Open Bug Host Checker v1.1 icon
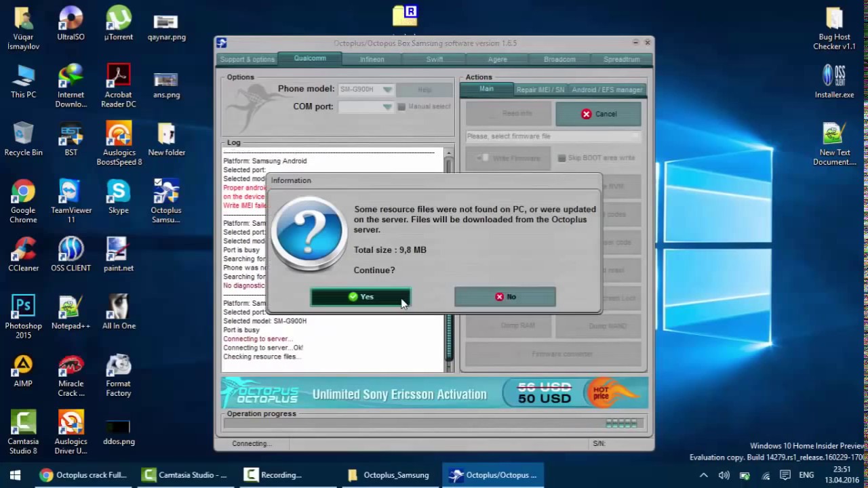Viewport: 868px width, 488px height. coord(834,28)
